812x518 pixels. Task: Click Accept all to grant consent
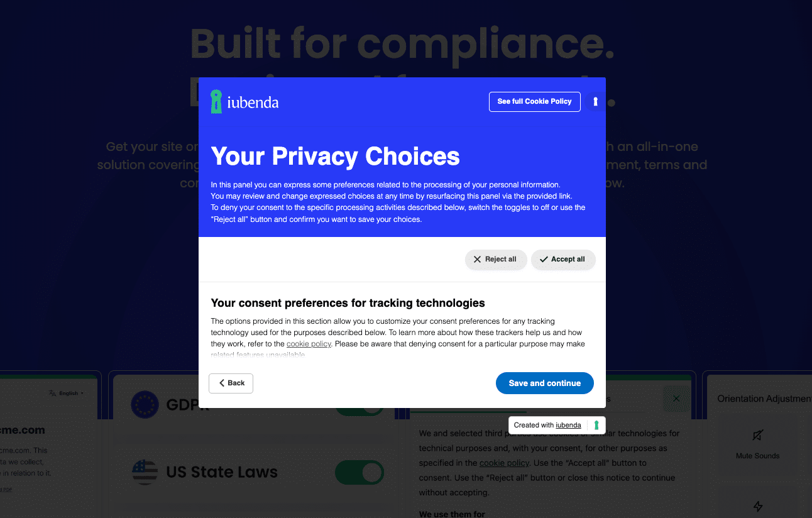click(x=563, y=259)
